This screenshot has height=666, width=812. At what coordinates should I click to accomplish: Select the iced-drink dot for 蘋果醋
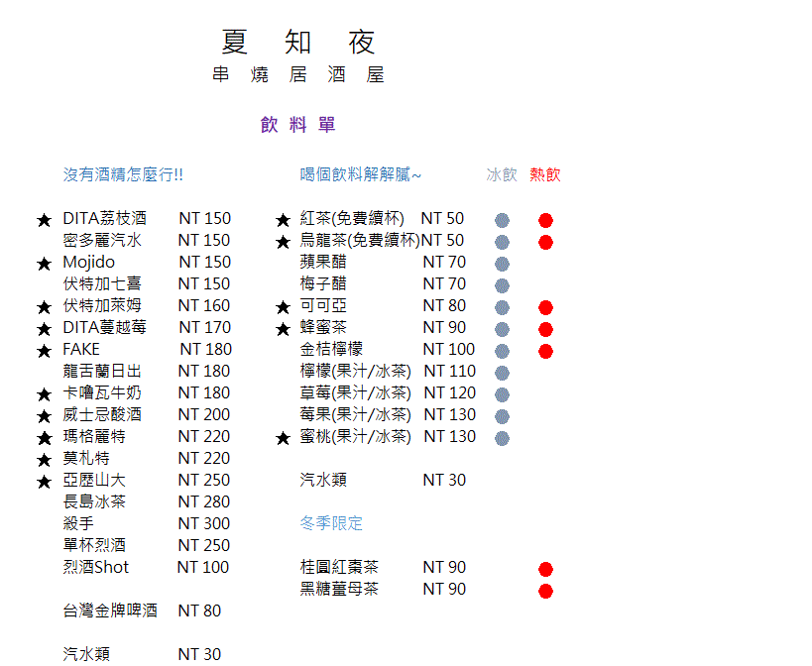point(502,264)
